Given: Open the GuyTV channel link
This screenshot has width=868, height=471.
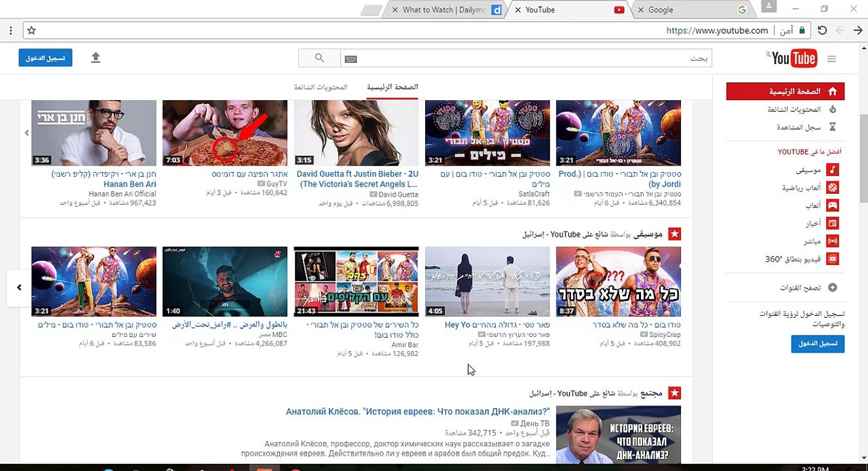Looking at the screenshot, I should pyautogui.click(x=277, y=184).
